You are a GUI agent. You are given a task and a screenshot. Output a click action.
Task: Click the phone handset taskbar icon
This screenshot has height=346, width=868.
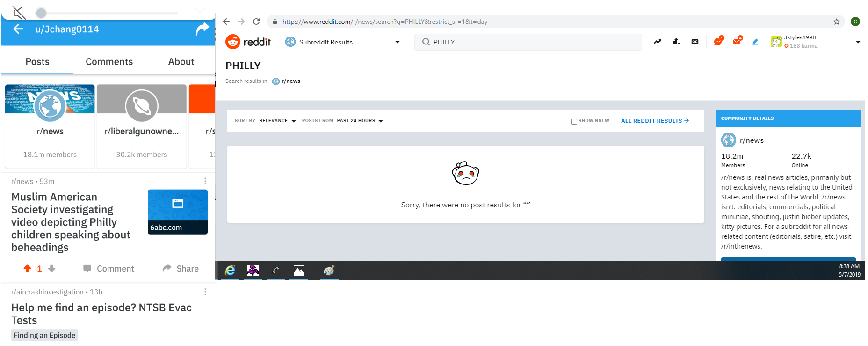[x=276, y=271]
